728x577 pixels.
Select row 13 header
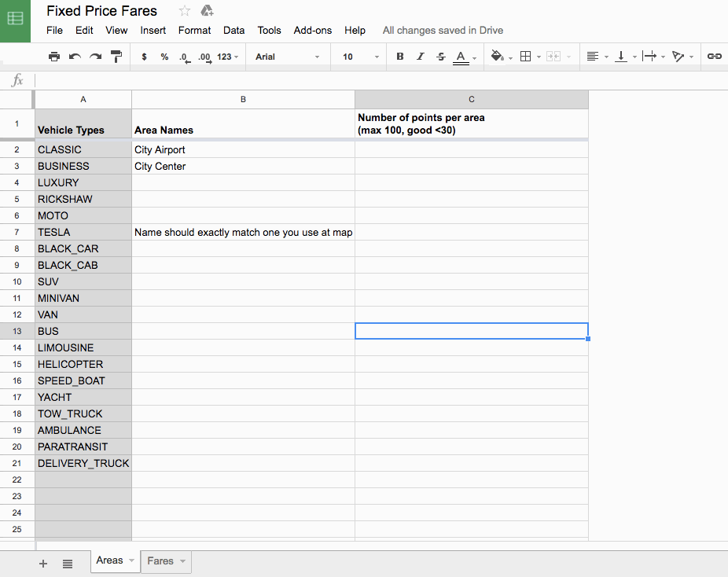coord(17,331)
